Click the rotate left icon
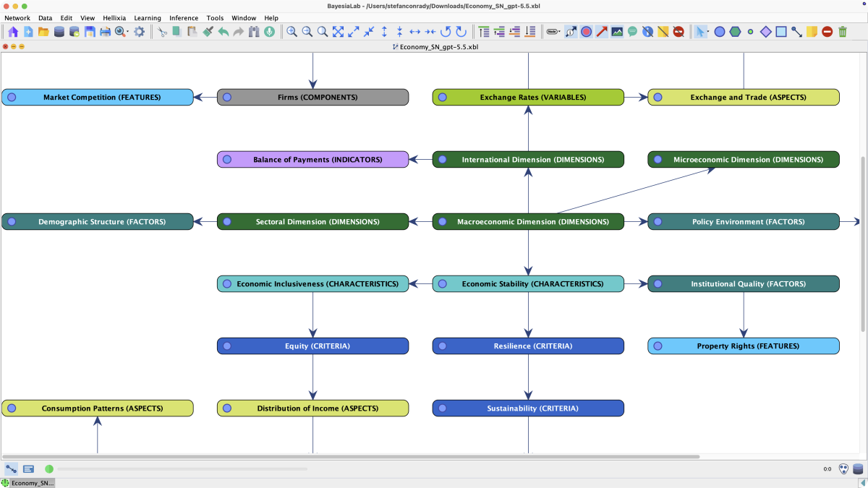The width and height of the screenshot is (868, 488). pyautogui.click(x=446, y=32)
